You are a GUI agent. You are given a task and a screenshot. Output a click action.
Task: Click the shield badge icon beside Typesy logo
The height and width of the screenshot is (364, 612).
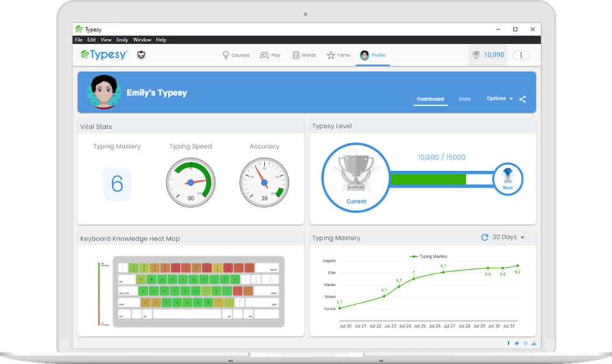[x=141, y=55]
